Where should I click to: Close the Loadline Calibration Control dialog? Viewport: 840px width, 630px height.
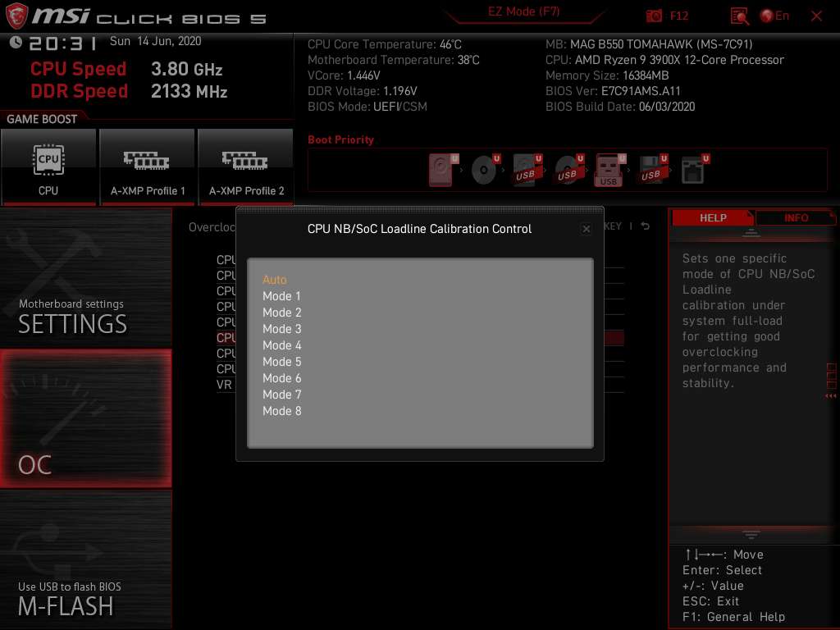coord(586,230)
